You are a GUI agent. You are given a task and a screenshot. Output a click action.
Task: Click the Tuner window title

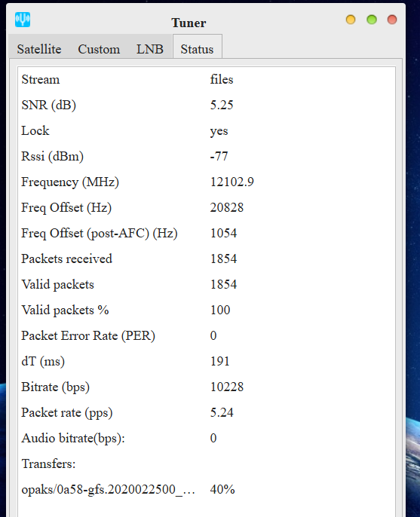189,23
